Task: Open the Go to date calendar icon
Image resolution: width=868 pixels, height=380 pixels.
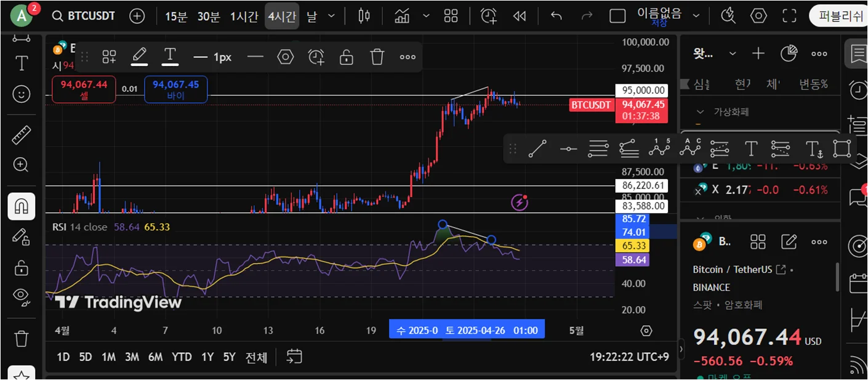Action: point(294,357)
